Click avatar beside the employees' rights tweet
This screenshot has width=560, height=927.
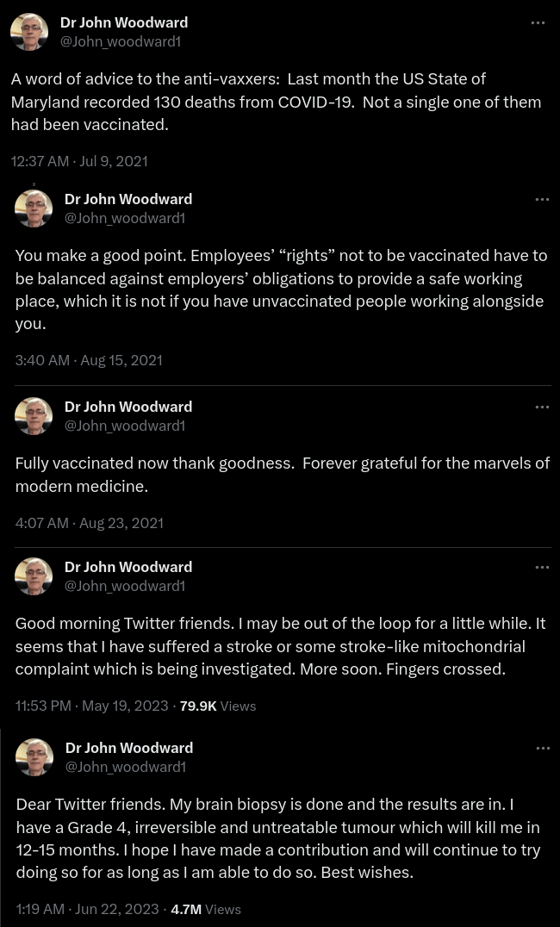pos(34,208)
